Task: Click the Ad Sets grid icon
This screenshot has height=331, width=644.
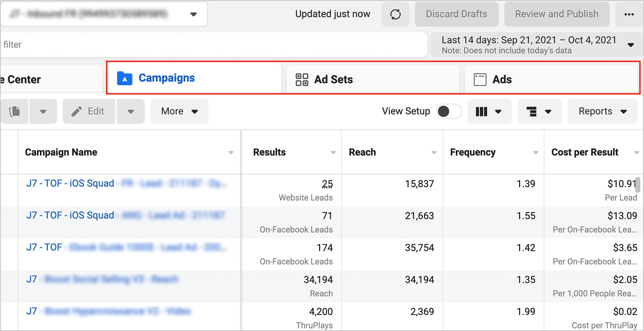Action: (x=302, y=79)
